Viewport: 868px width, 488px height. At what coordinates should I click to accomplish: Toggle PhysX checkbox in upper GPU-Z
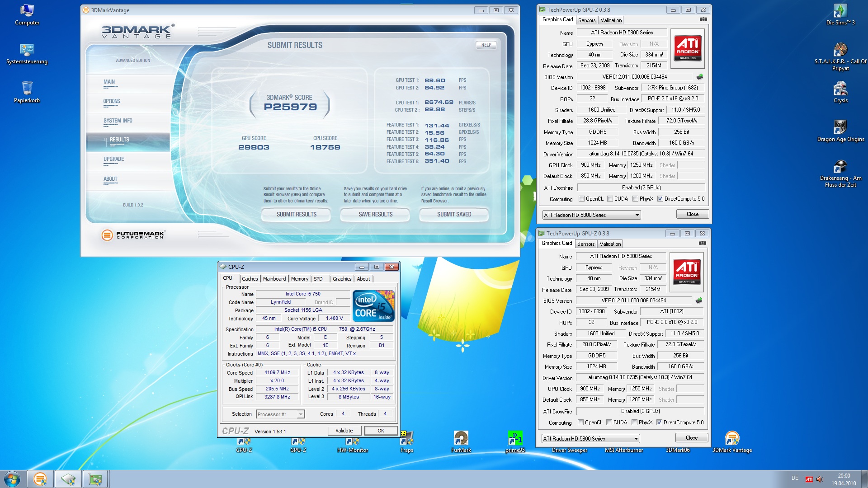point(636,199)
